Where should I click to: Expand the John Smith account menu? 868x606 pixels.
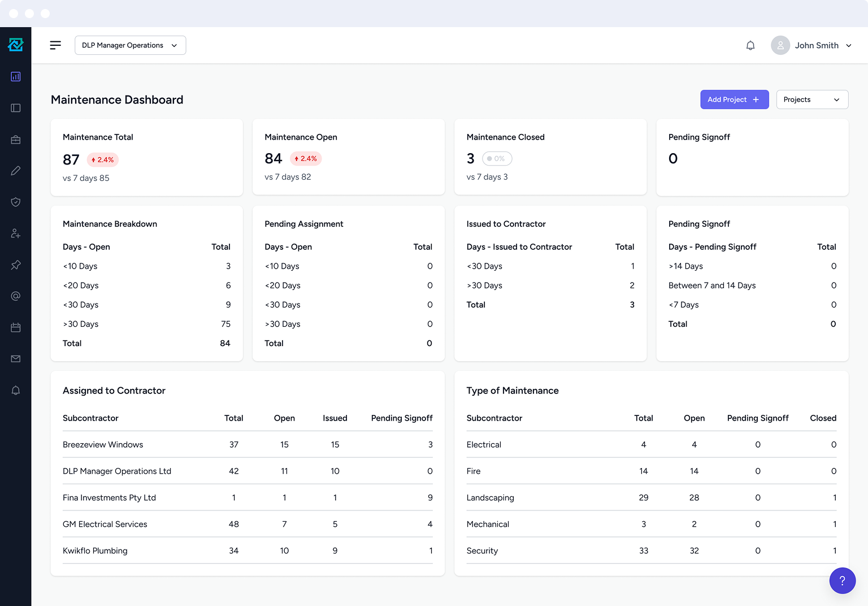pos(811,45)
